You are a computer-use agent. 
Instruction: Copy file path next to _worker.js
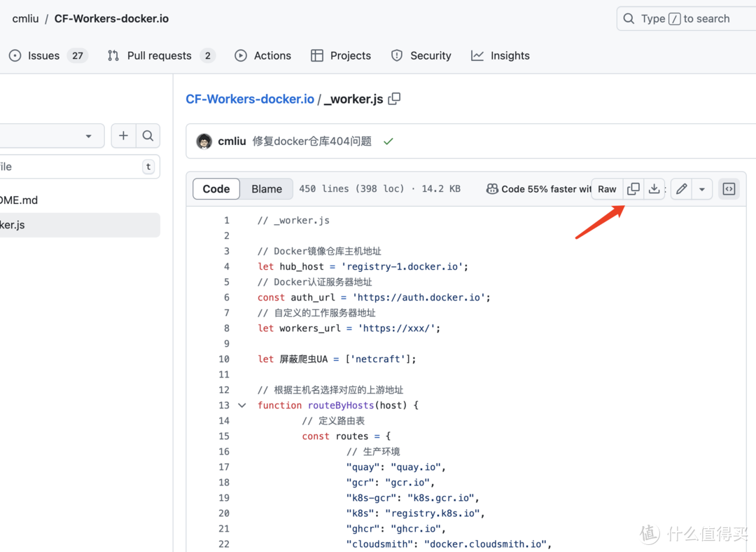point(394,99)
